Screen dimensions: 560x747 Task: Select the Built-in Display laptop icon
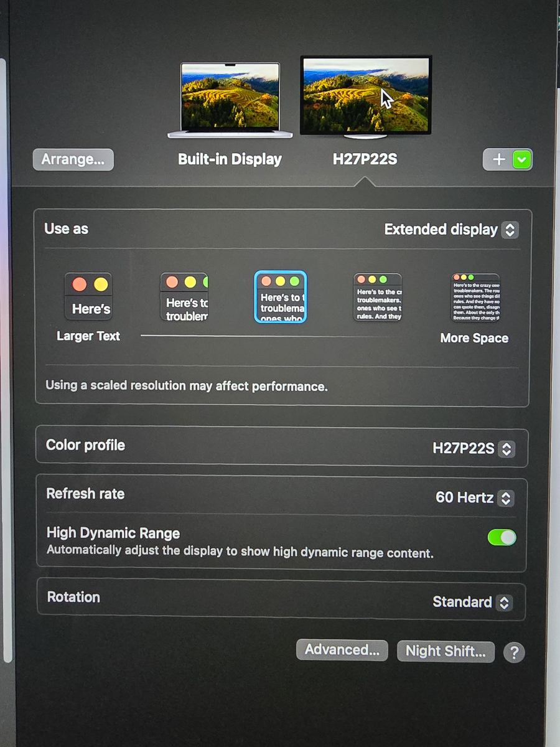click(230, 99)
